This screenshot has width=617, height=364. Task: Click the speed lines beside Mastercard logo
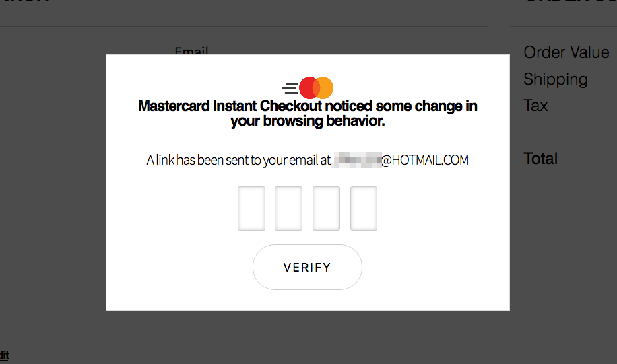(290, 88)
